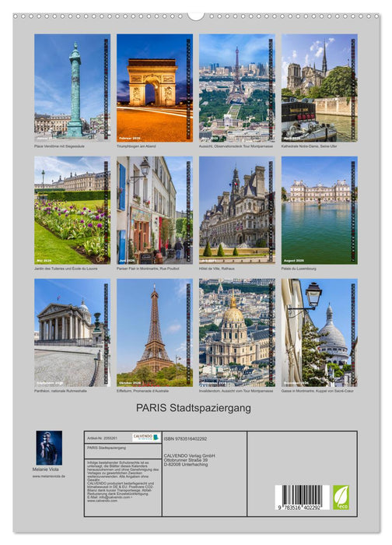
Task: Click caption 'Triumphbogen am Abend'
Action: click(136, 146)
